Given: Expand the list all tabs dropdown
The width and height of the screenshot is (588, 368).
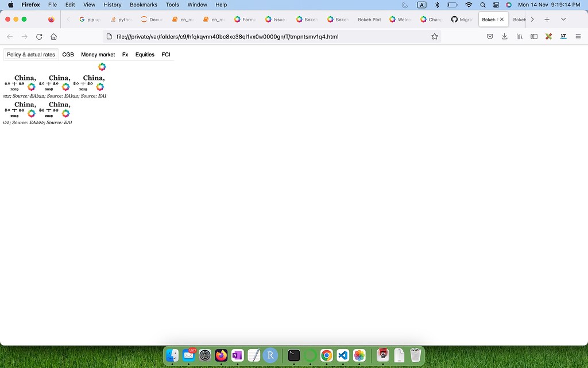Looking at the screenshot, I should (x=563, y=19).
